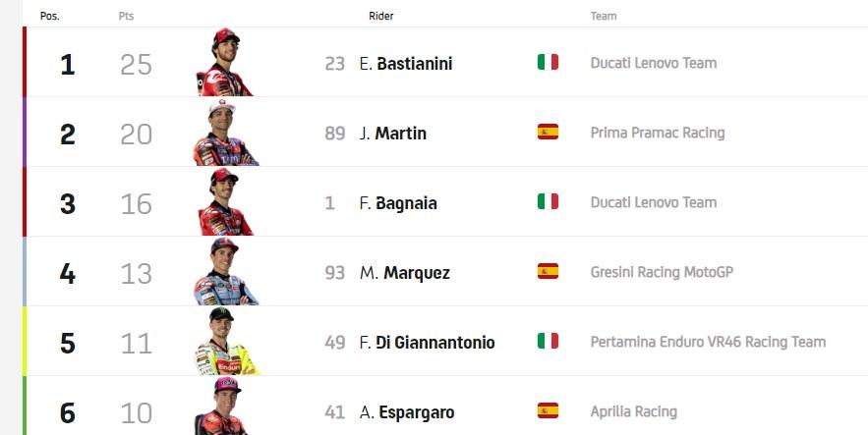Select Di Giannantonio's rider portrait image

226,342
